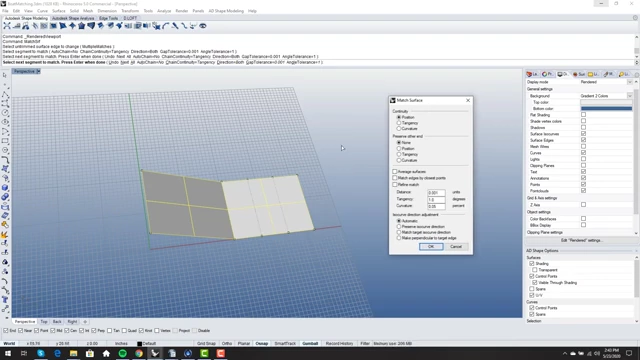Select Preserve isocurve direction option
The width and height of the screenshot is (640, 360).
tap(399, 227)
